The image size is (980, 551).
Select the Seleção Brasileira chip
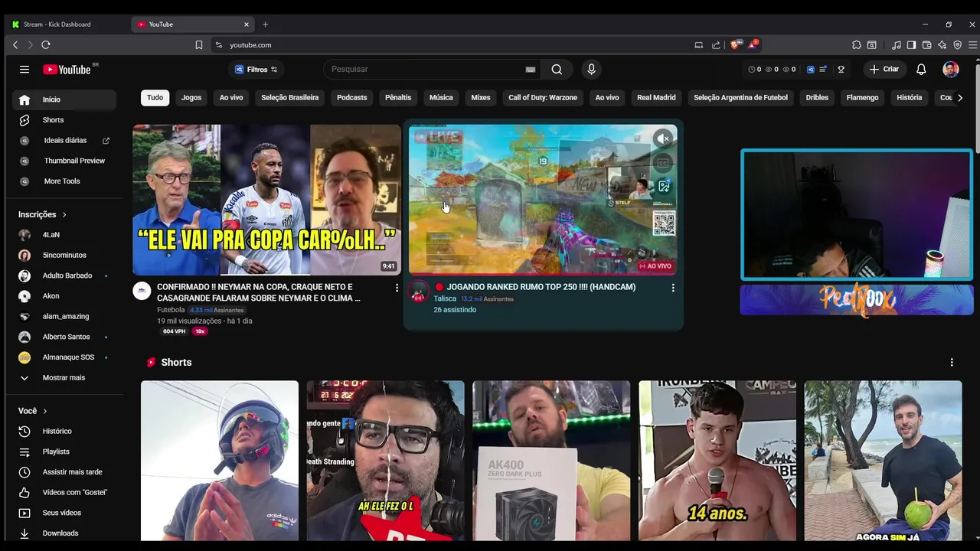pos(289,97)
